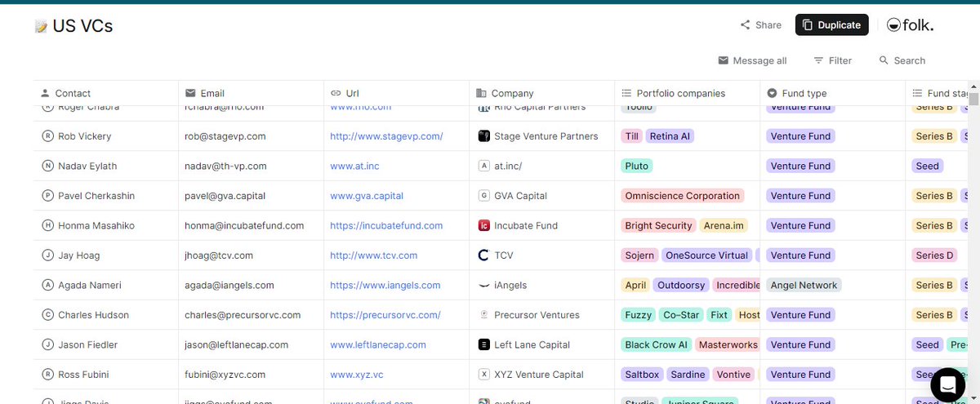
Task: Click Stage Venture Partners company logo
Action: [x=483, y=136]
